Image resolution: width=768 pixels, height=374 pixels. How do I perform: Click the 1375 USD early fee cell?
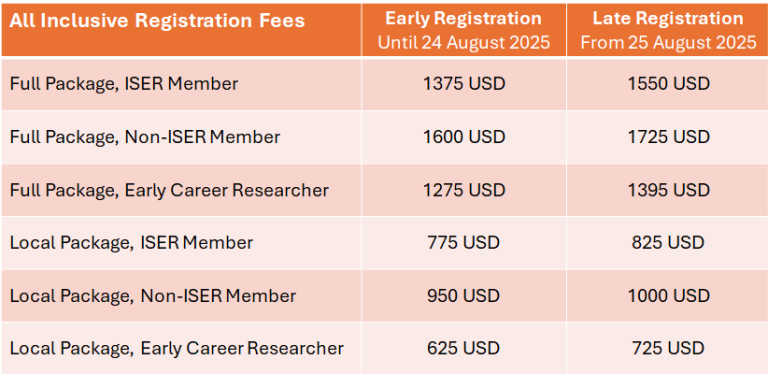464,84
